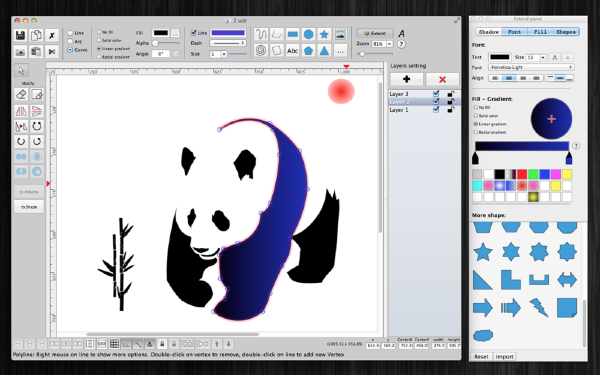Viewport: 600px width, 375px height.
Task: Click the eraser tool in Modify panel
Action: [21, 94]
